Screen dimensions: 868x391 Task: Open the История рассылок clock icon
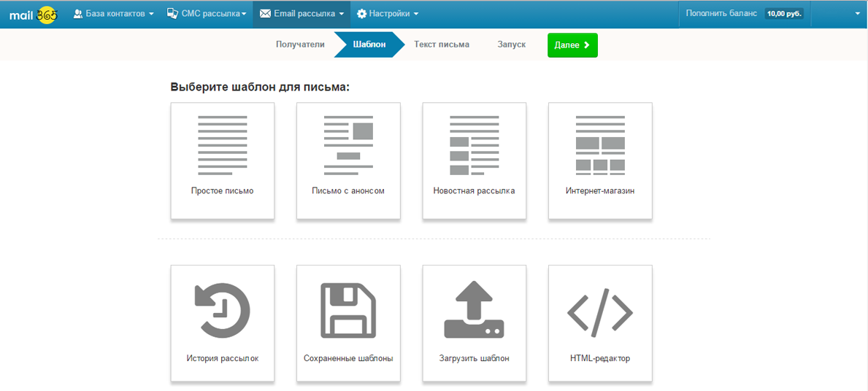pyautogui.click(x=223, y=310)
